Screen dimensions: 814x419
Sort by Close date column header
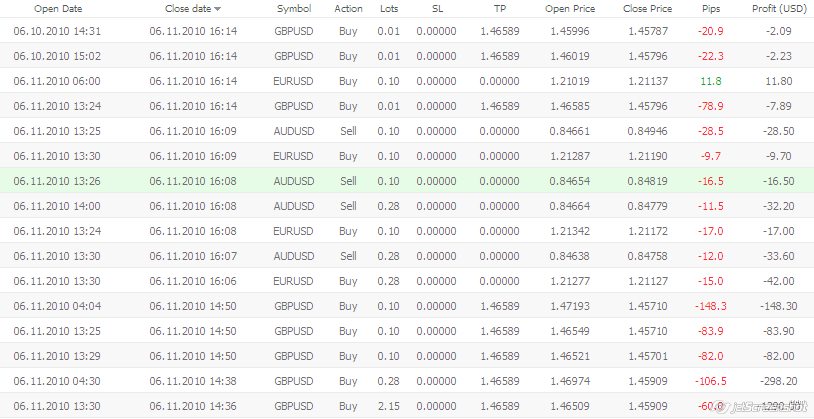[188, 9]
